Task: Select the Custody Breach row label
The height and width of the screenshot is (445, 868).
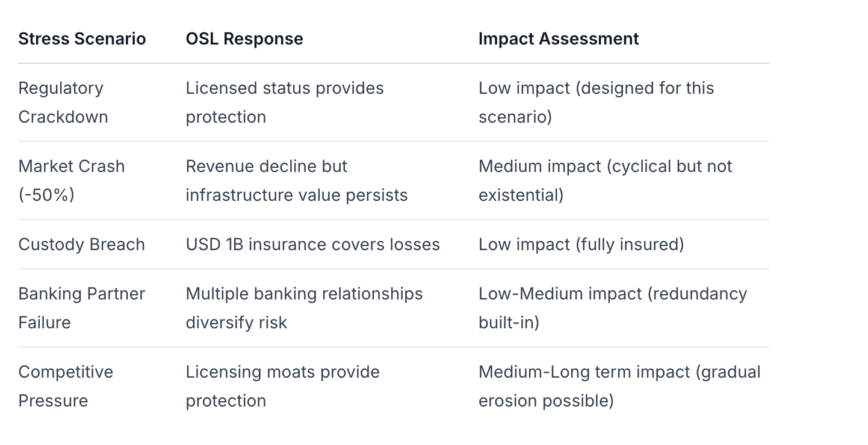Action: tap(82, 245)
